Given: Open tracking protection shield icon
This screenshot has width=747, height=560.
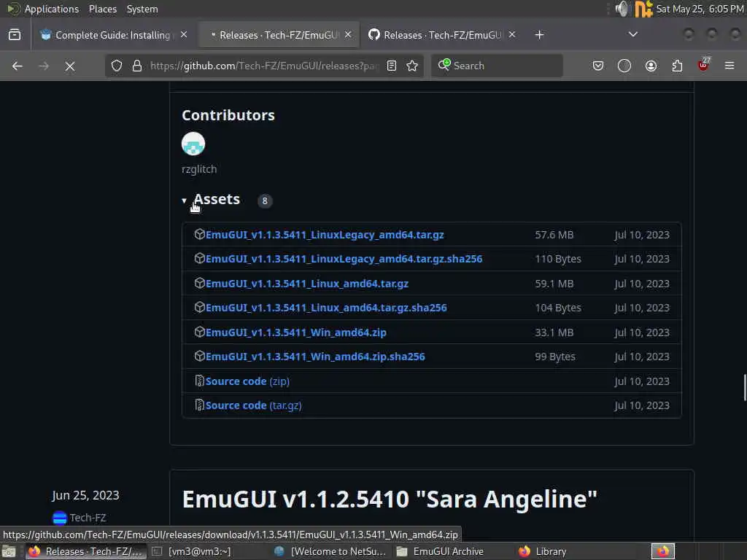Looking at the screenshot, I should point(117,66).
